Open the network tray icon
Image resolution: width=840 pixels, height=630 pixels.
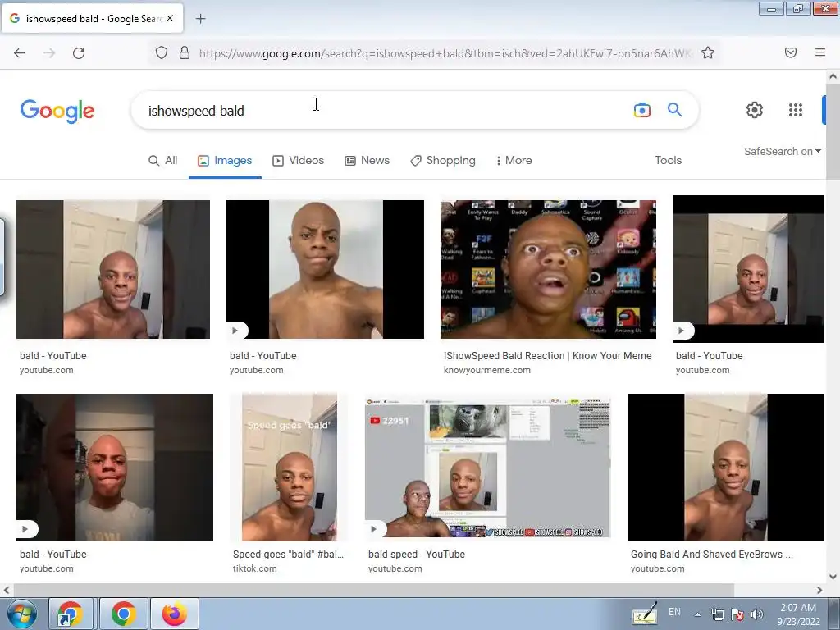[x=717, y=614]
